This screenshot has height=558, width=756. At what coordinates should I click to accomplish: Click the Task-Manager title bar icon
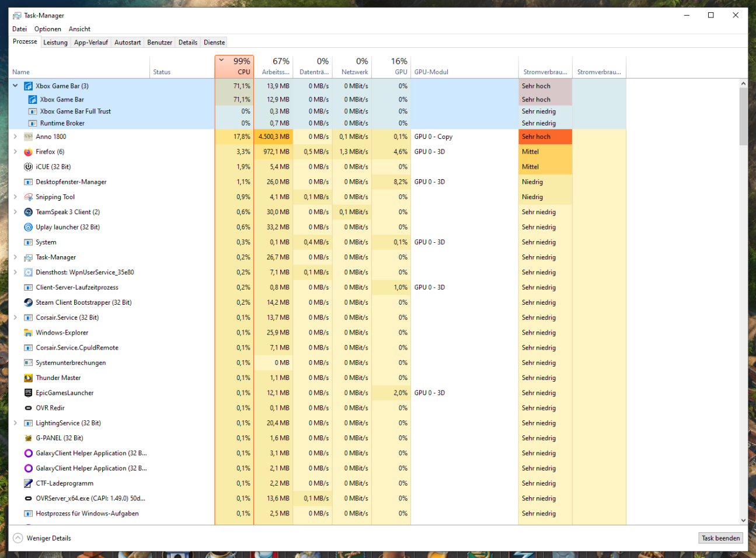[17, 16]
